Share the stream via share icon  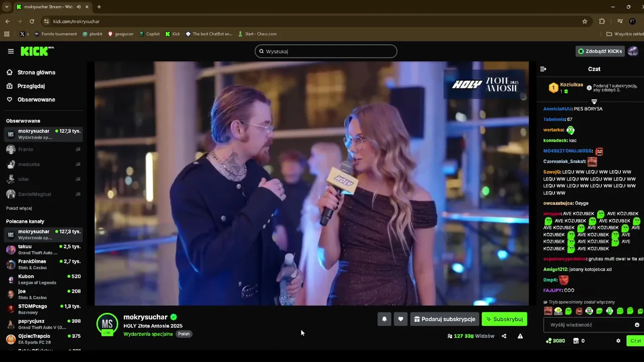504,336
